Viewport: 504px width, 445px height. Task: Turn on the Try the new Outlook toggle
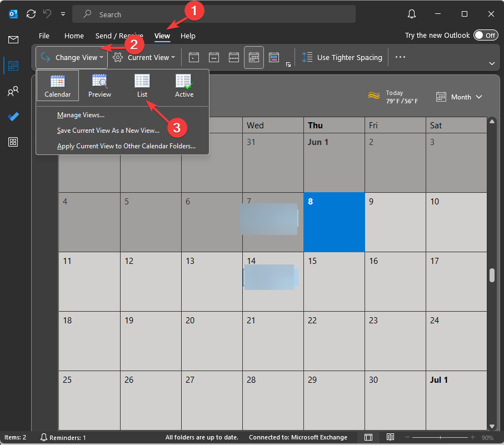click(x=486, y=35)
